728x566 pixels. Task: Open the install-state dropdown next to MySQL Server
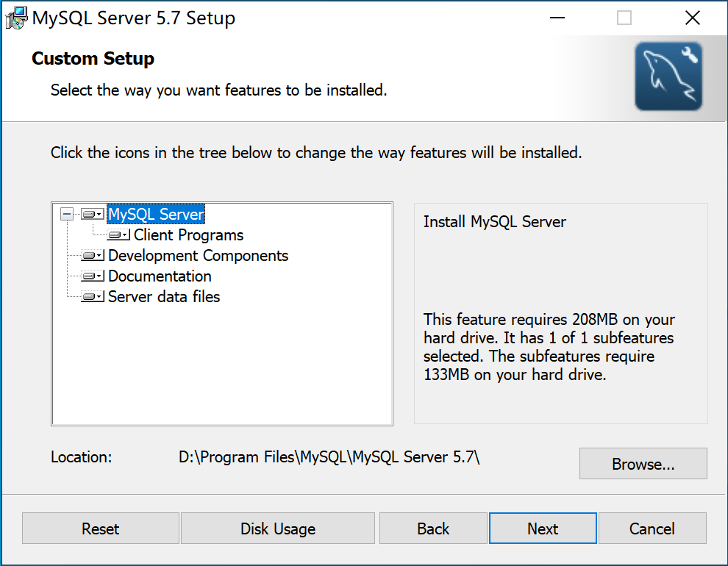click(x=98, y=214)
